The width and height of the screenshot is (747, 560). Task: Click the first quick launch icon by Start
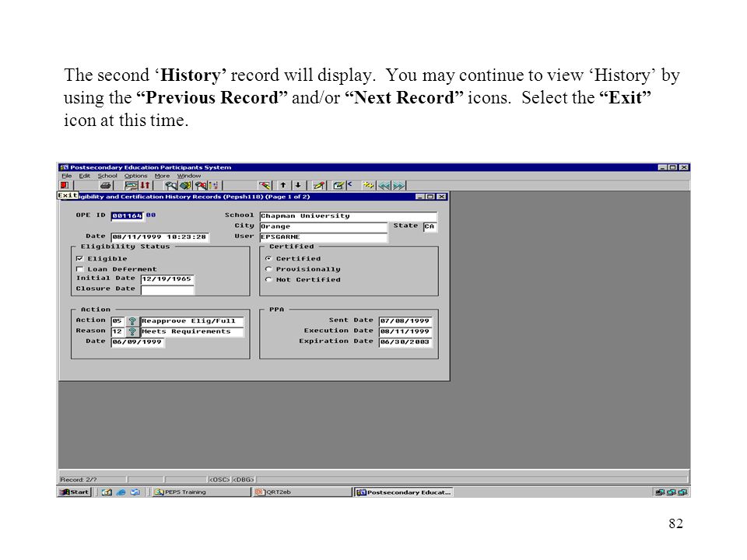[107, 492]
